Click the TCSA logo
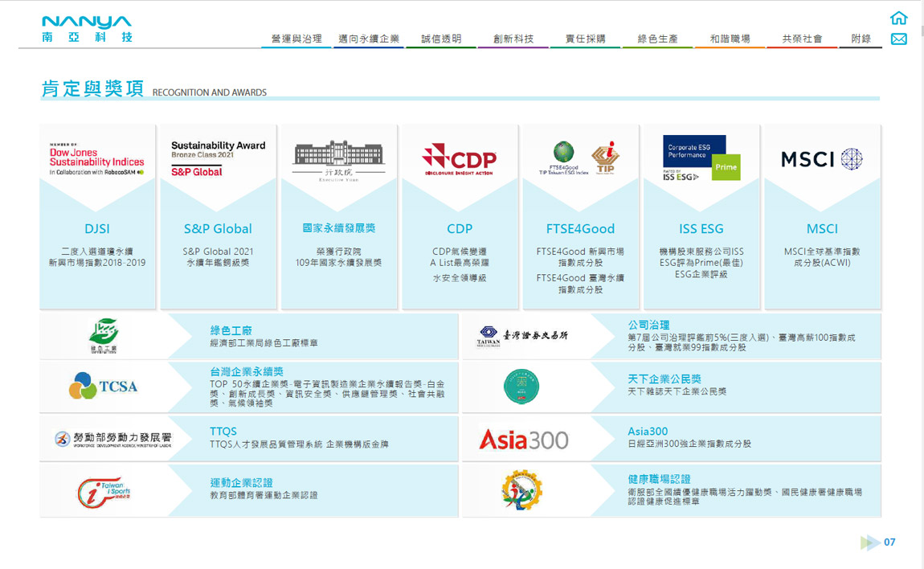Viewport: 924px width, 569px height. pyautogui.click(x=103, y=387)
